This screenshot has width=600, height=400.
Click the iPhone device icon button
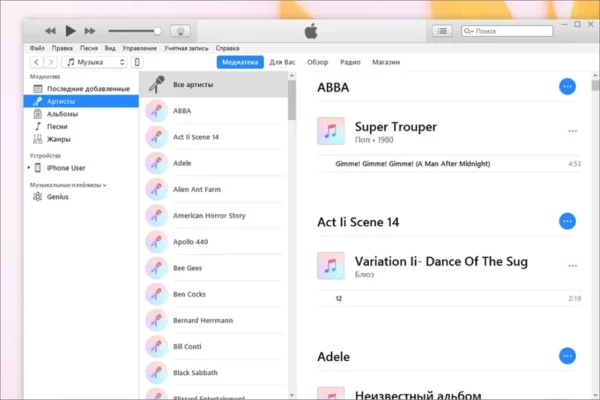(137, 62)
